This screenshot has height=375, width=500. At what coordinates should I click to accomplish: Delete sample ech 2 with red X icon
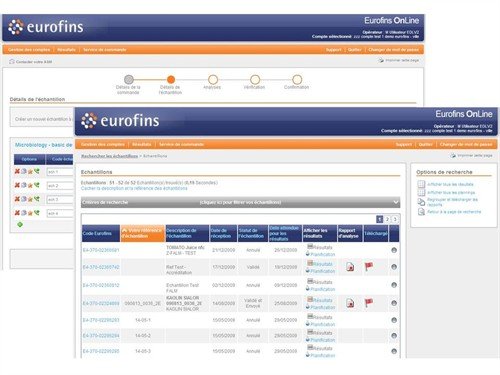pos(17,185)
